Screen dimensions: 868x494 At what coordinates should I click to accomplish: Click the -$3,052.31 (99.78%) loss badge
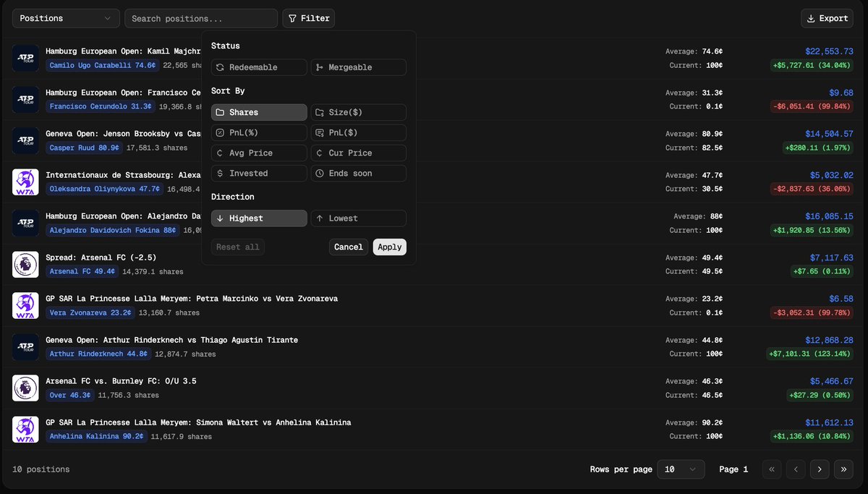812,312
